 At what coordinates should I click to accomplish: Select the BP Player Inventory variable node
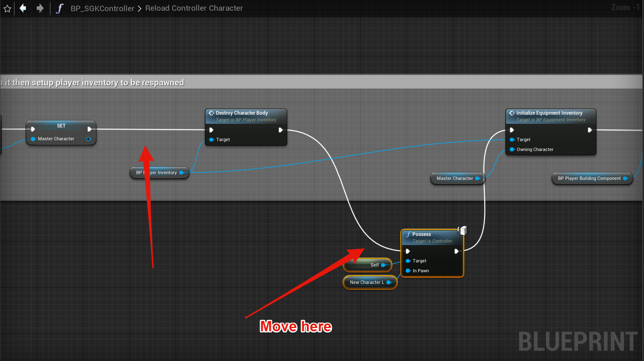tap(159, 173)
